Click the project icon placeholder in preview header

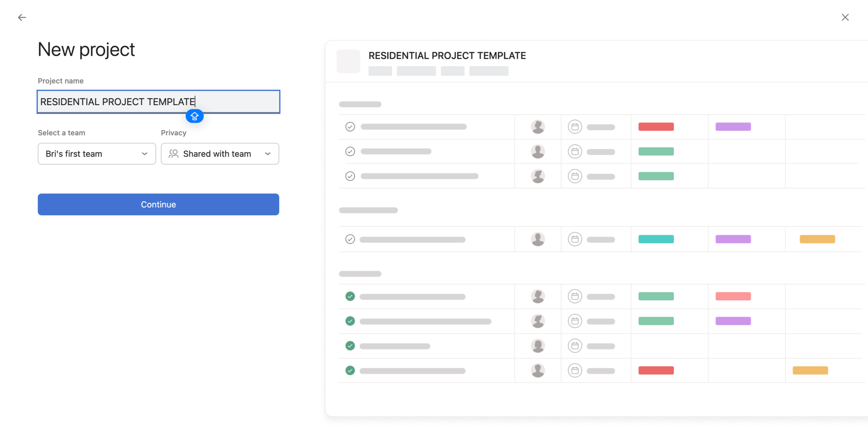coord(348,61)
